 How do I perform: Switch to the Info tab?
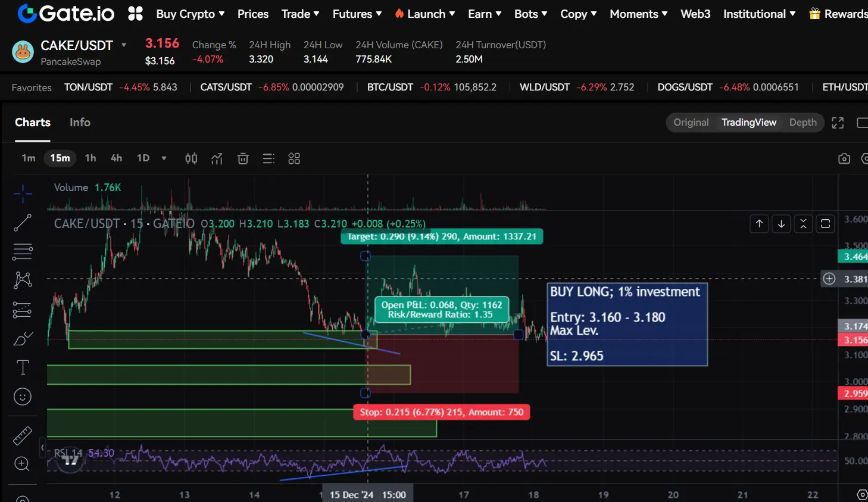[80, 122]
